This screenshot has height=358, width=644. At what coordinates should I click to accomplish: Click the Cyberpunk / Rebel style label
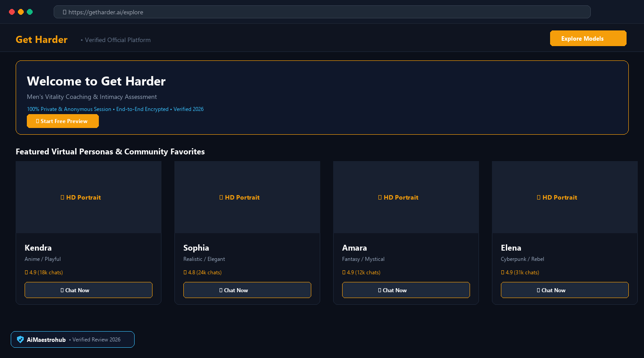click(522, 259)
